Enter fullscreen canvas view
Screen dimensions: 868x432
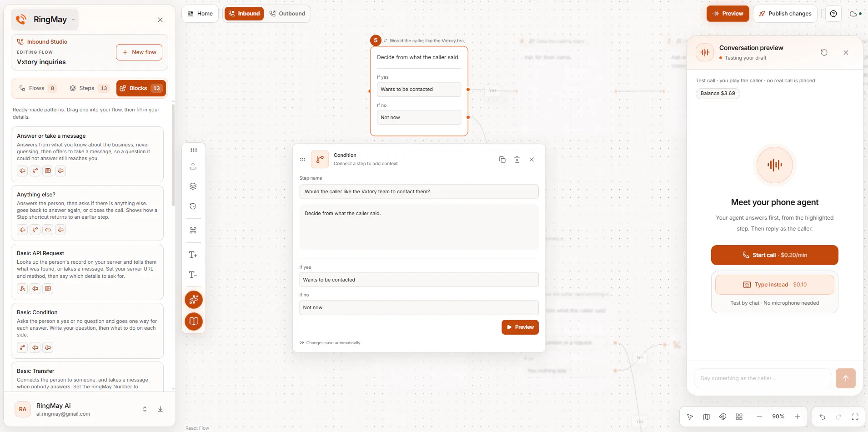tap(855, 417)
